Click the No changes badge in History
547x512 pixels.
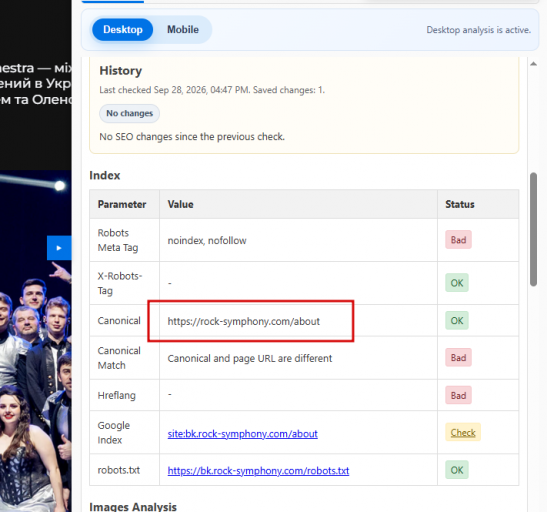(x=129, y=113)
